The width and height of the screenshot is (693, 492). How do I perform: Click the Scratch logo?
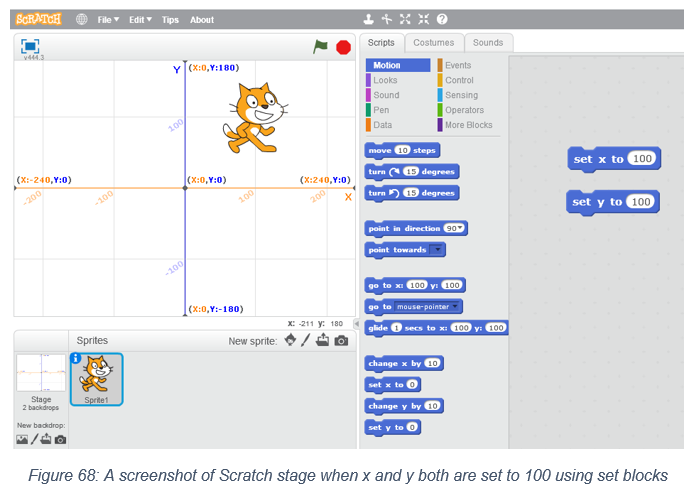point(38,19)
